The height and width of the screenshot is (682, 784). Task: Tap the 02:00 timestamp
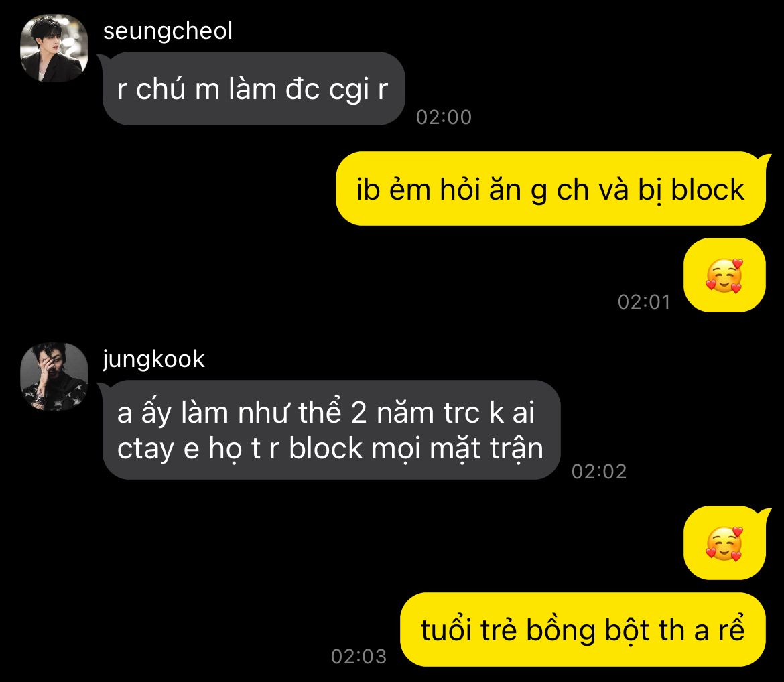pyautogui.click(x=444, y=117)
